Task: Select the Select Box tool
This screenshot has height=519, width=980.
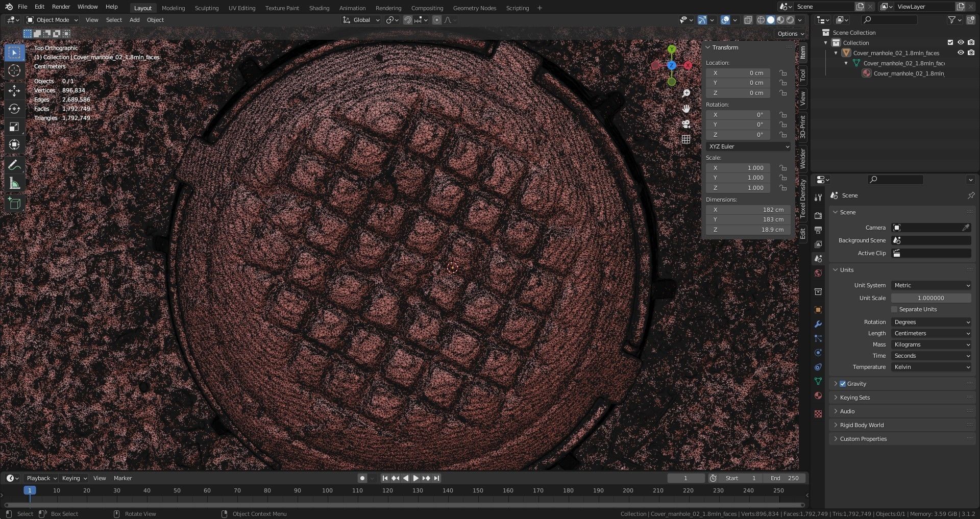Action: pos(14,53)
